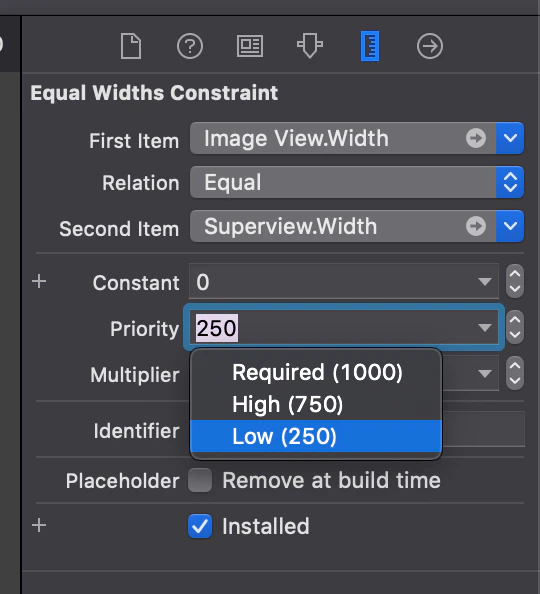Add variation for Constant with plus
This screenshot has height=594, width=540.
(39, 281)
